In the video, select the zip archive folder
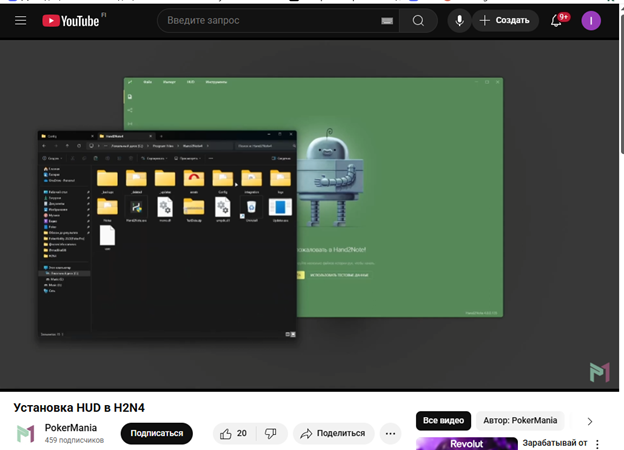 point(194,210)
